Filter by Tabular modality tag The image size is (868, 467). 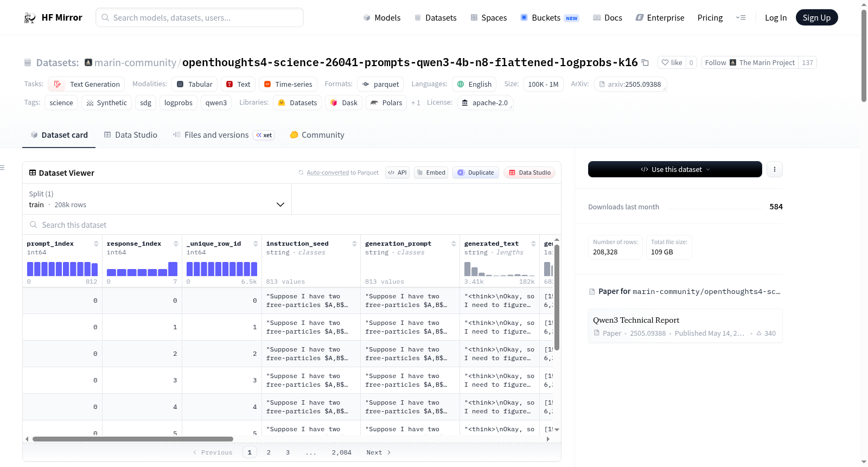[x=195, y=84]
